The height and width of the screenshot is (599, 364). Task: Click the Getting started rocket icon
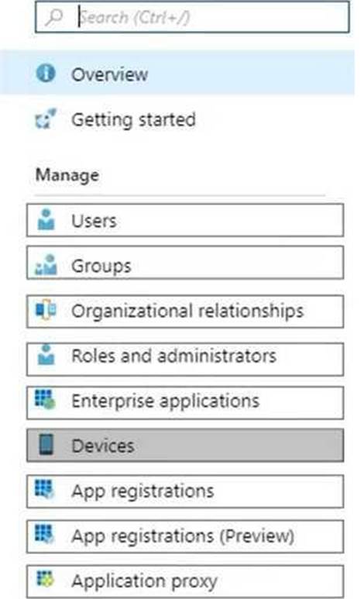tap(46, 119)
